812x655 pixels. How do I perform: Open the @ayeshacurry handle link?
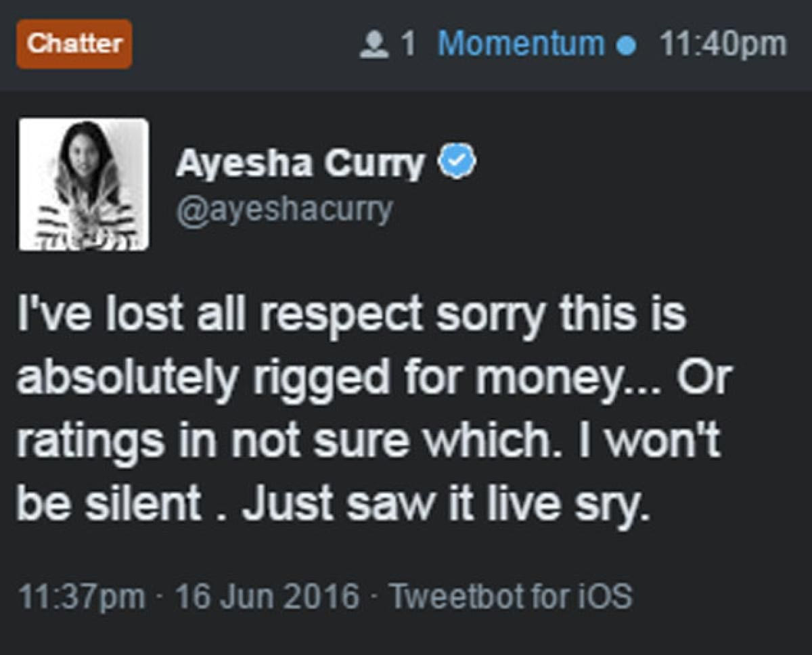pyautogui.click(x=284, y=209)
